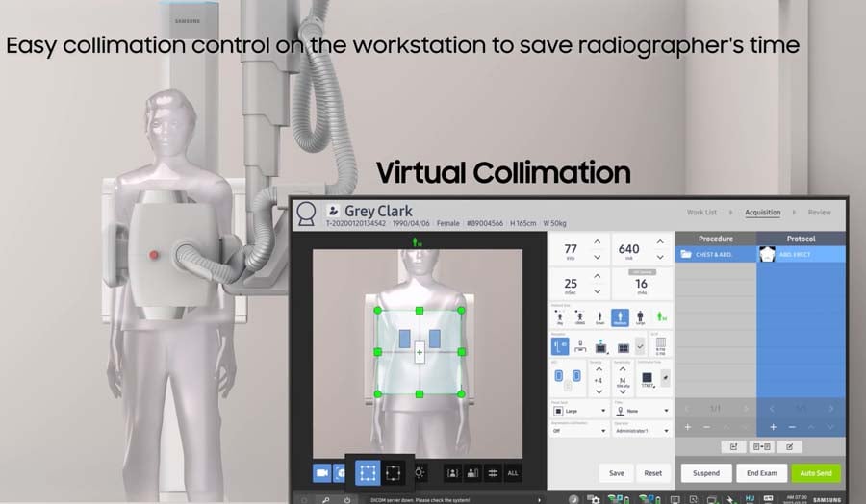Add a procedure with plus button
The height and width of the screenshot is (504, 866).
tap(688, 427)
